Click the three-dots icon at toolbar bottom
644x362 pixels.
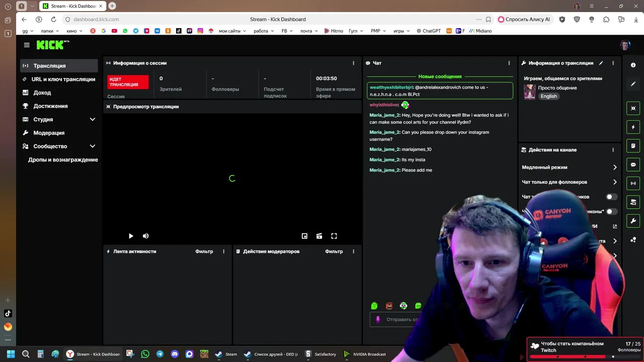(633, 240)
